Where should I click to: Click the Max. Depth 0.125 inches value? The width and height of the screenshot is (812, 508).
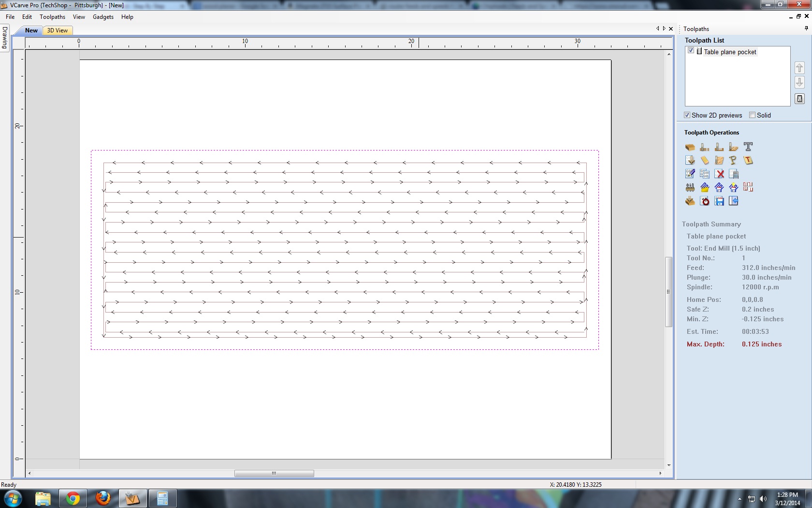point(762,344)
